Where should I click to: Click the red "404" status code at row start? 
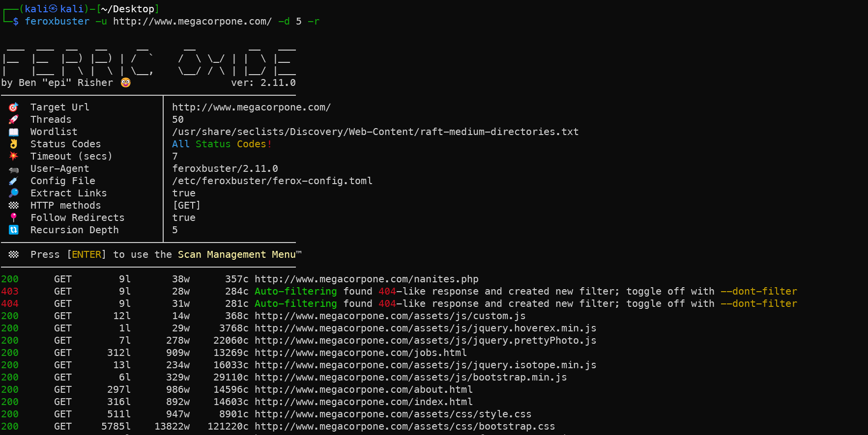(10, 303)
